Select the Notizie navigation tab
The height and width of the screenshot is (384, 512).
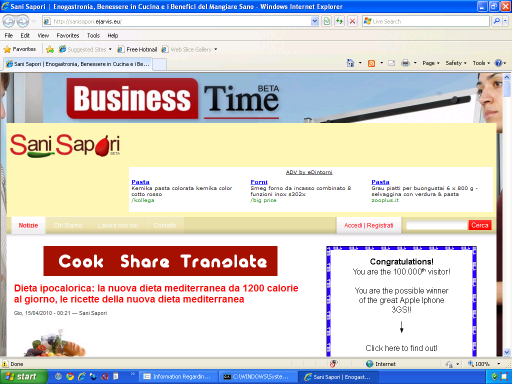tap(28, 226)
